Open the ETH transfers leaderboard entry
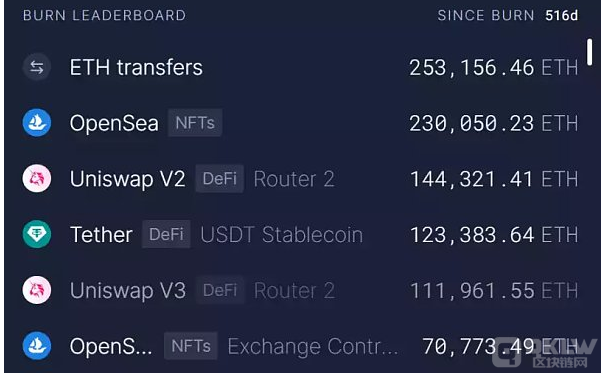601x373 pixels. (136, 67)
